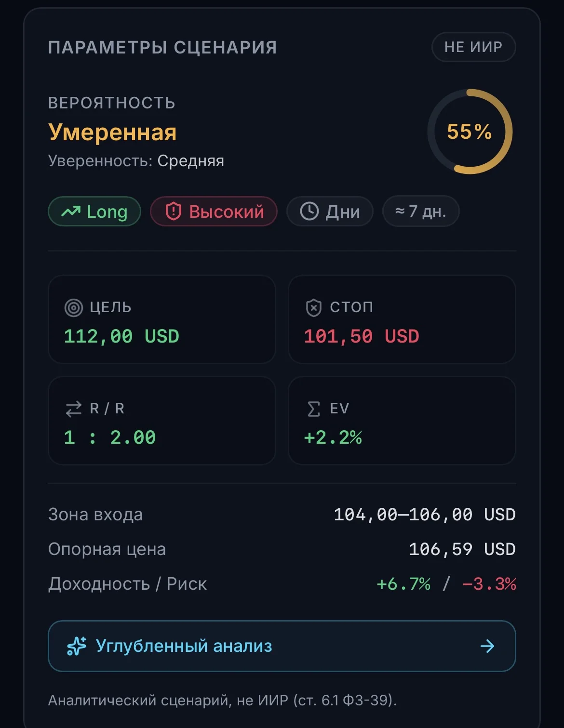Open Углубленный анализ via its right arrow

pos(487,646)
